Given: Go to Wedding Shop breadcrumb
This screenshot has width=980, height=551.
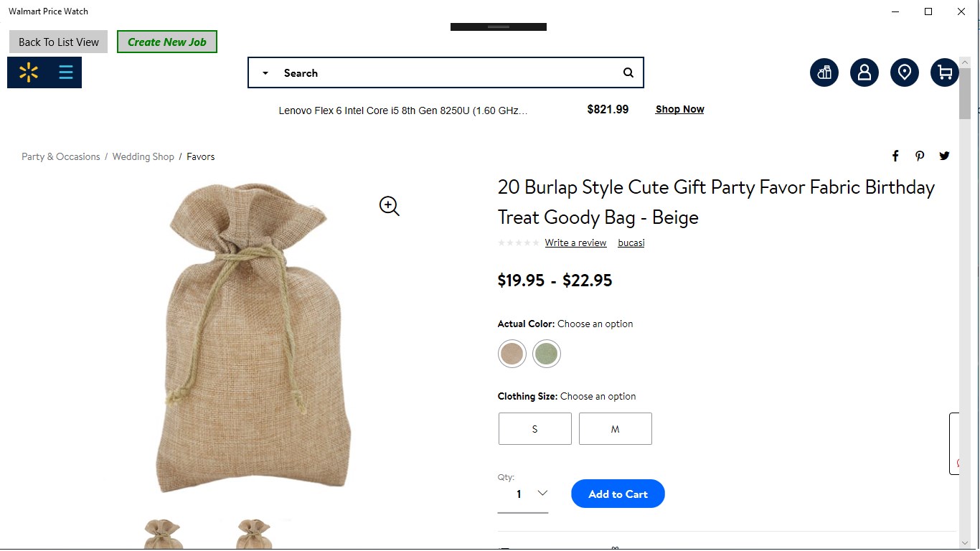Looking at the screenshot, I should (143, 156).
